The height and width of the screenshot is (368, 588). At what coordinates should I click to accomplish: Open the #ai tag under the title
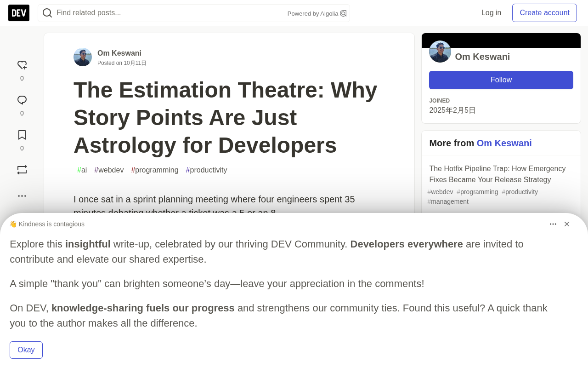[82, 170]
